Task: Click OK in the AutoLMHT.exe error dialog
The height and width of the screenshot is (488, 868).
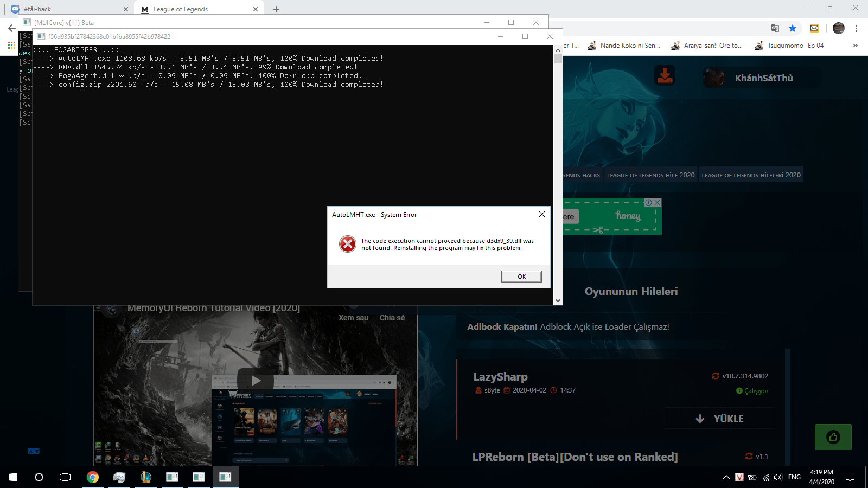Action: click(x=521, y=277)
